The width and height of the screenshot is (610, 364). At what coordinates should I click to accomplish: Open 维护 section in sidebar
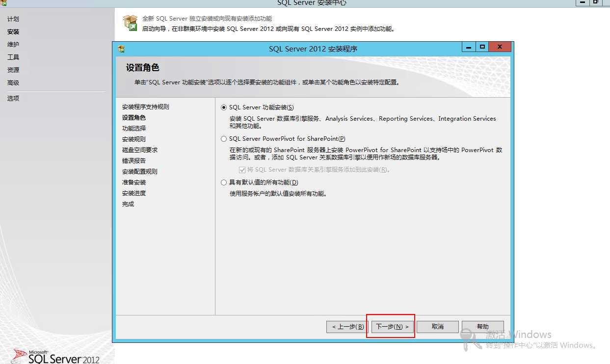click(x=13, y=45)
